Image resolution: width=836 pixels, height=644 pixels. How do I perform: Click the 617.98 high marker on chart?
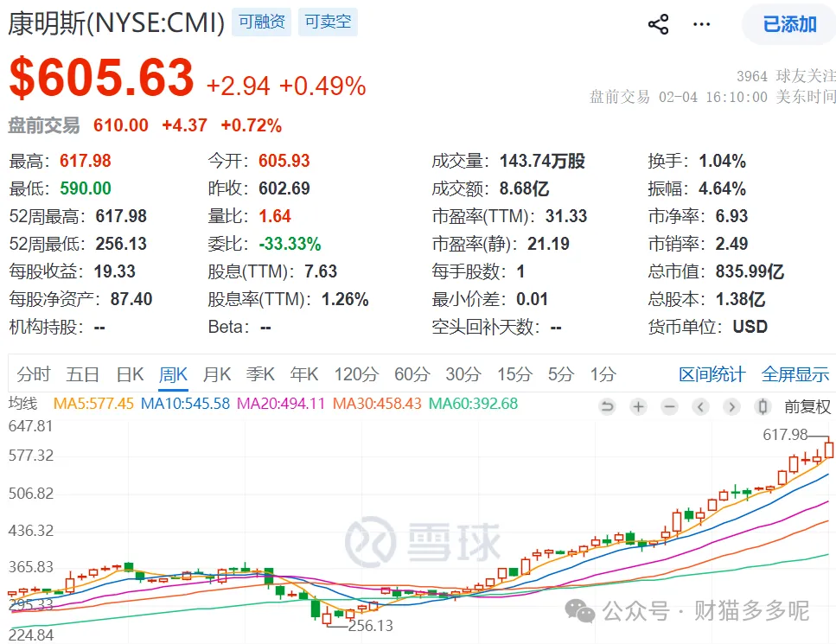(x=785, y=435)
